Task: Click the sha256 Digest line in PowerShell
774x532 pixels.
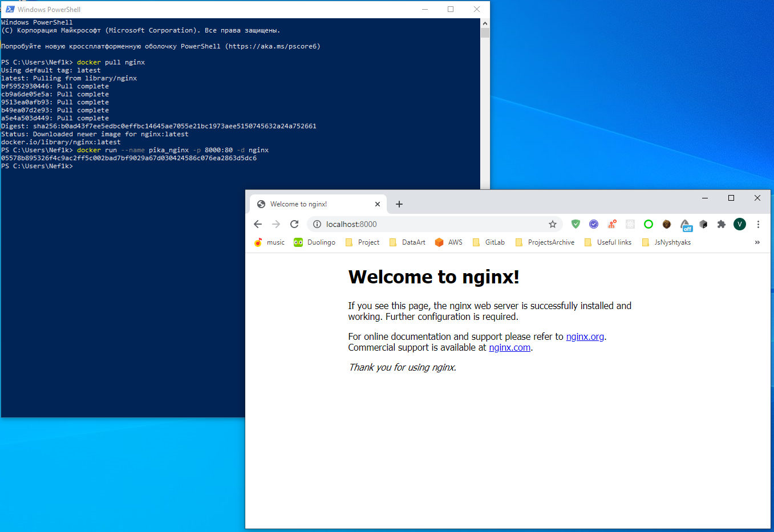Action: point(159,126)
